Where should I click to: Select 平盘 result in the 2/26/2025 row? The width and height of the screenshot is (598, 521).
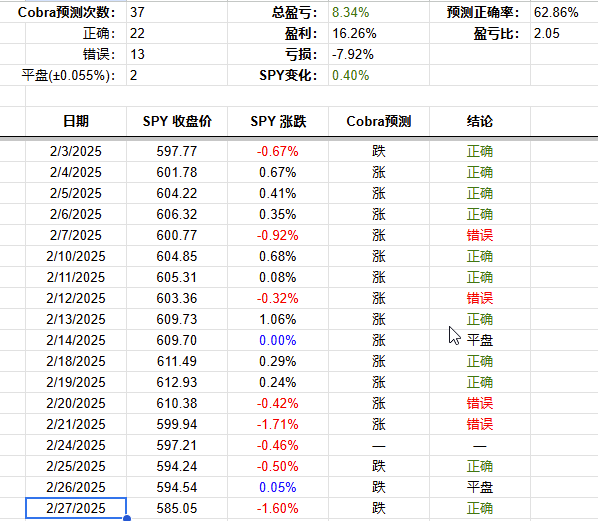(480, 487)
